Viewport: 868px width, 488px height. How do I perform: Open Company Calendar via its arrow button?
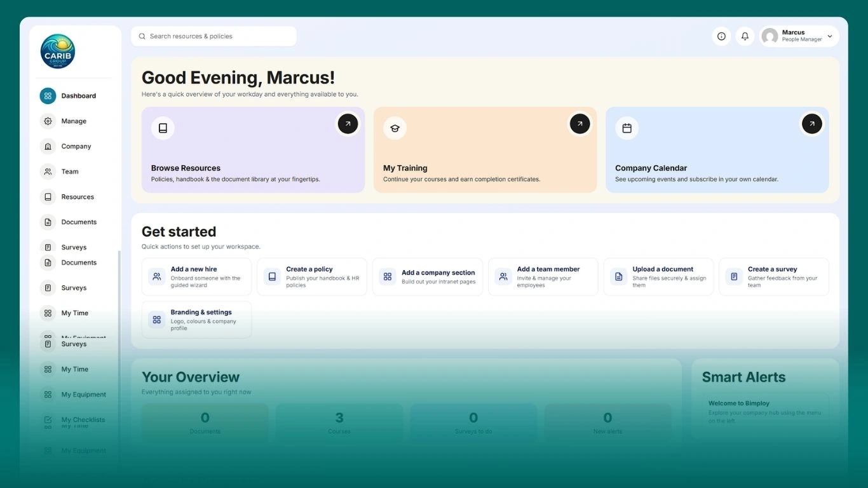[x=811, y=123]
